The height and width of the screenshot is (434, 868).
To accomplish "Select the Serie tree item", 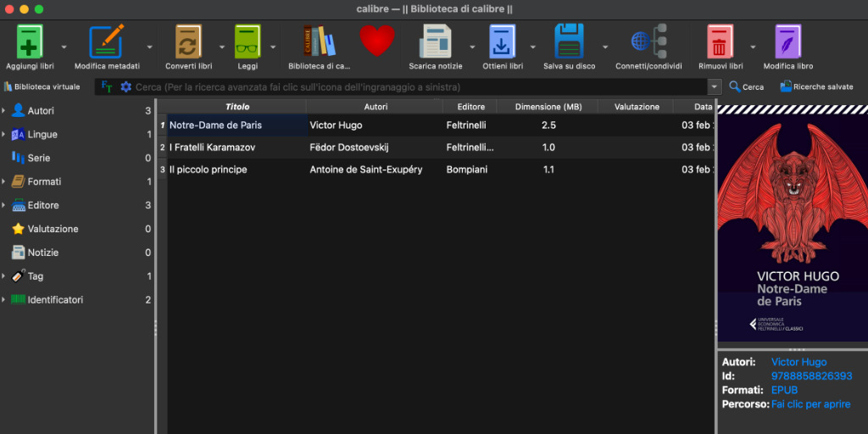I will [x=77, y=159].
